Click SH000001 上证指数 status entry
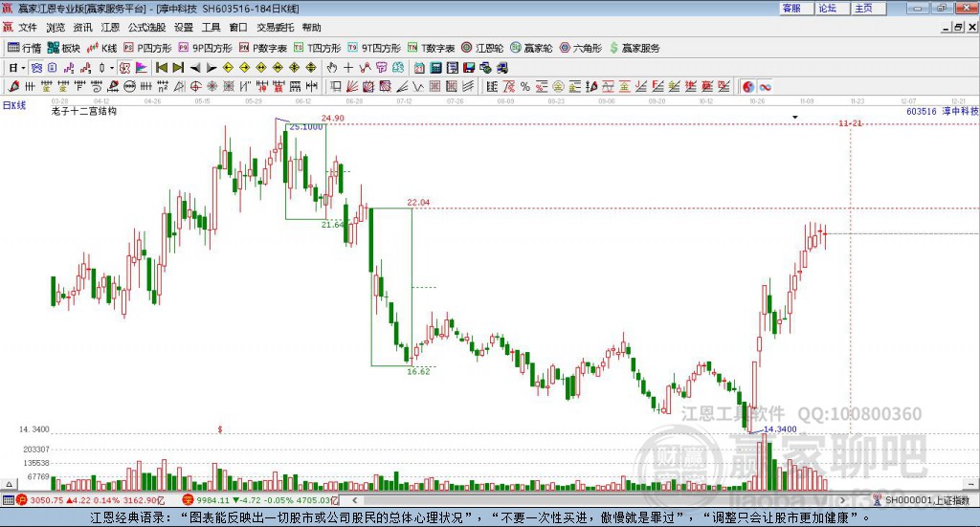The width and height of the screenshot is (980, 527). click(x=927, y=501)
